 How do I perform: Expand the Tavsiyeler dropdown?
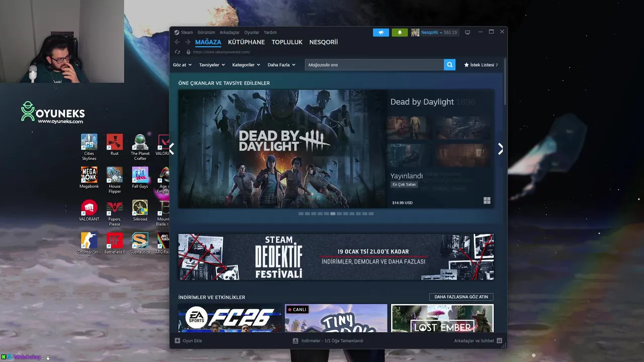pos(212,65)
